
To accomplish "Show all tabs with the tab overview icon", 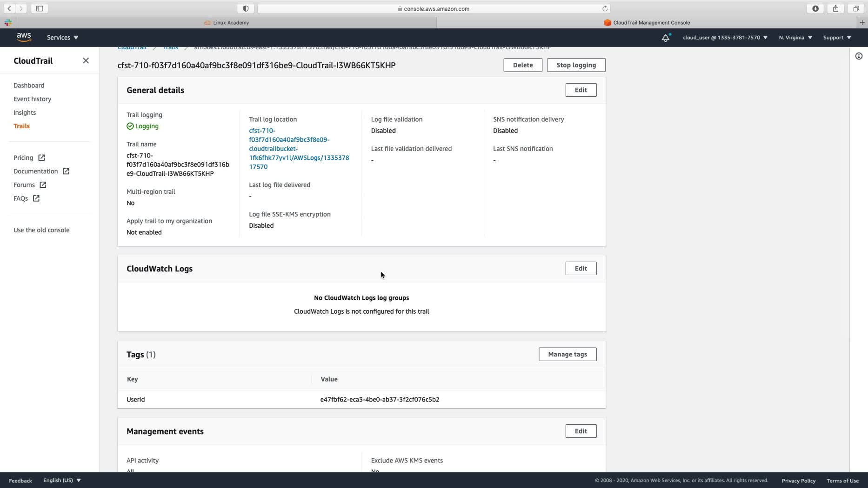I will pos(856,8).
